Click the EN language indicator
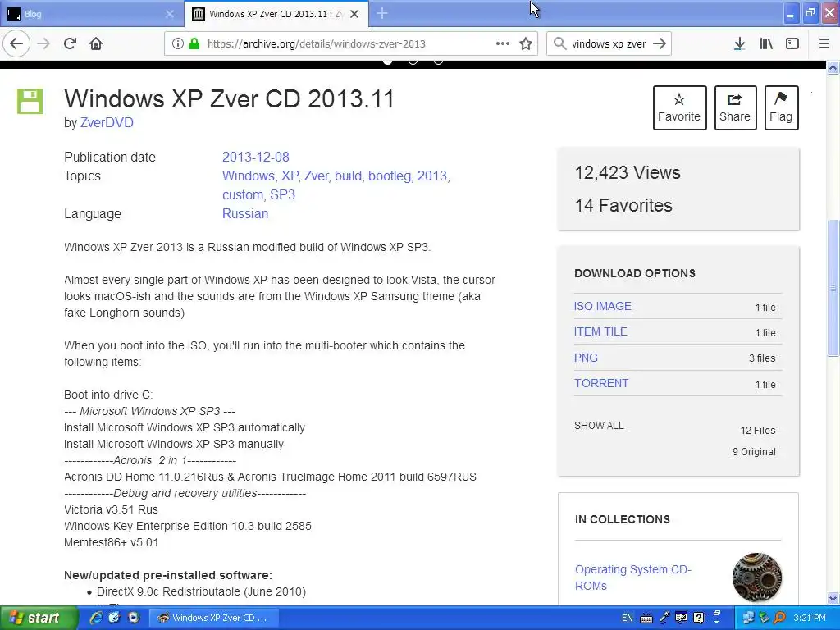Viewport: 840px width, 630px height. [x=628, y=618]
